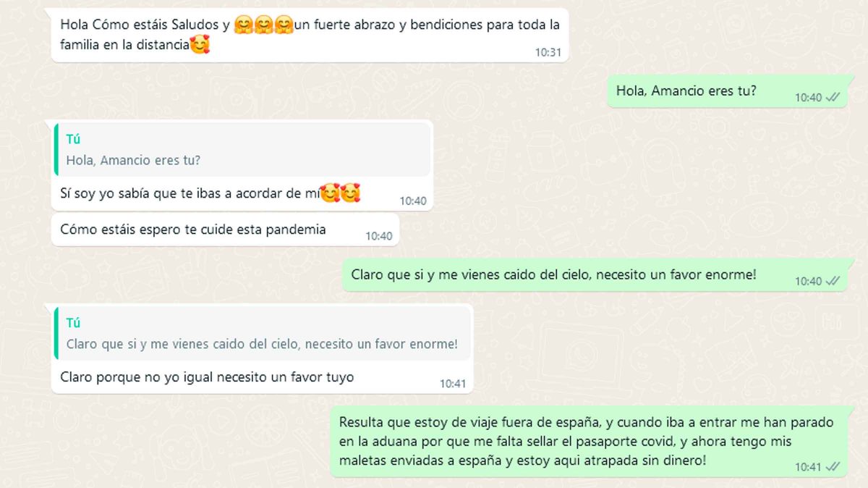Click read checkmarks on 'Hola, Amancio eres tu?'

click(x=833, y=97)
